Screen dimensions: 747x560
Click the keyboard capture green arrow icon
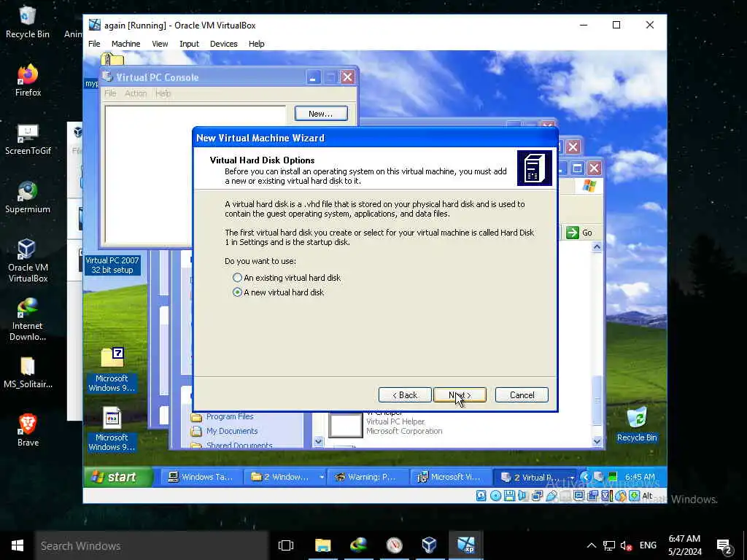[x=635, y=496]
